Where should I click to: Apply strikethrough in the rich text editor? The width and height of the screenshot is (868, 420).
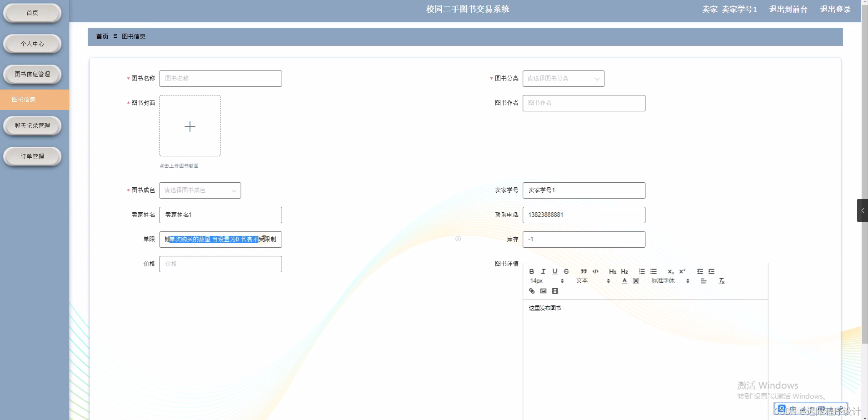[566, 271]
